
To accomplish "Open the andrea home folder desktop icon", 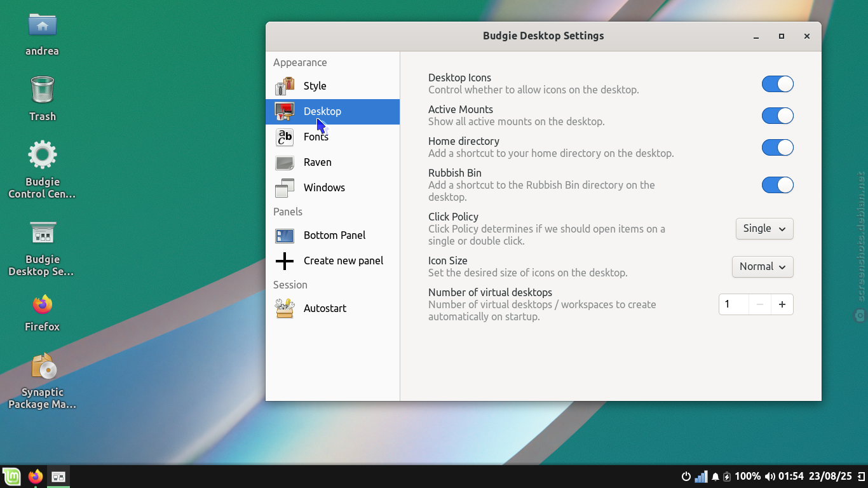I will pos(43,34).
